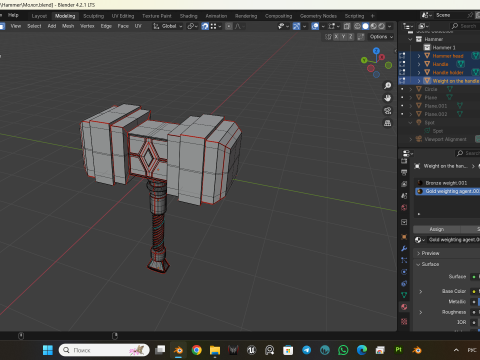
Task: Open the Help menu
Action: [x=13, y=15]
